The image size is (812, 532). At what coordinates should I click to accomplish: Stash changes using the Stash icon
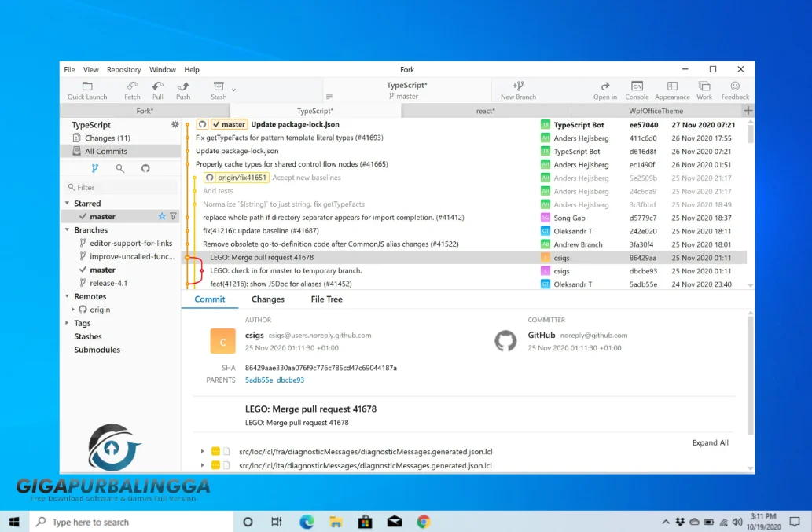(x=219, y=90)
